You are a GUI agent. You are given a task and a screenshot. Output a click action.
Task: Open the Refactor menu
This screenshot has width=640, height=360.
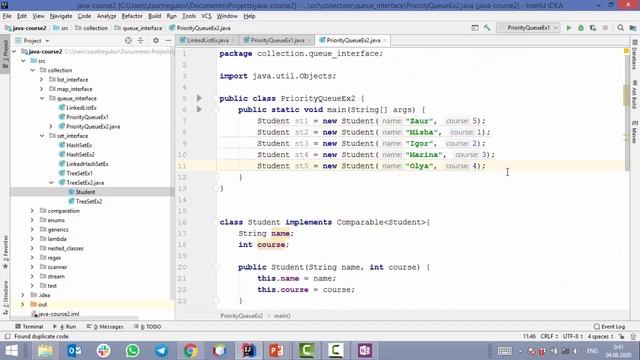(x=132, y=16)
